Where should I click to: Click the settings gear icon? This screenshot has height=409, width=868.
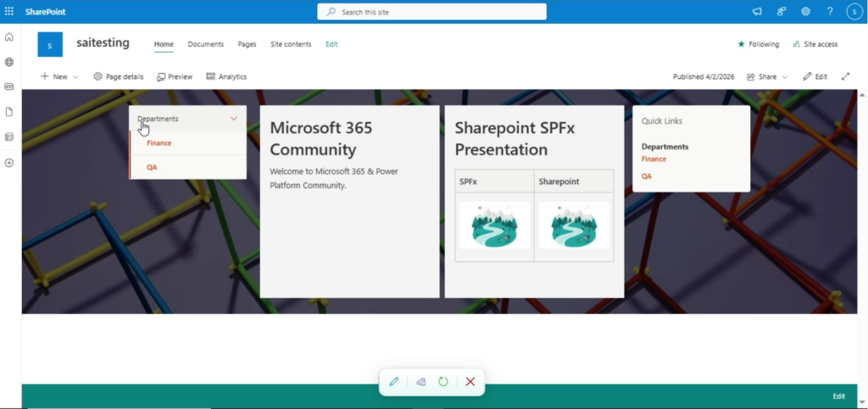coord(805,11)
